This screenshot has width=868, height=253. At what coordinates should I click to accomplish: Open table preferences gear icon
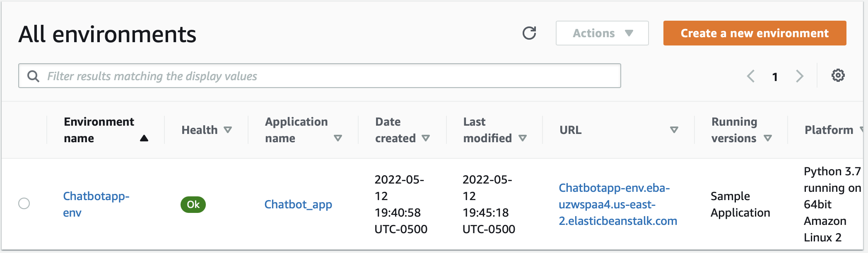[838, 76]
